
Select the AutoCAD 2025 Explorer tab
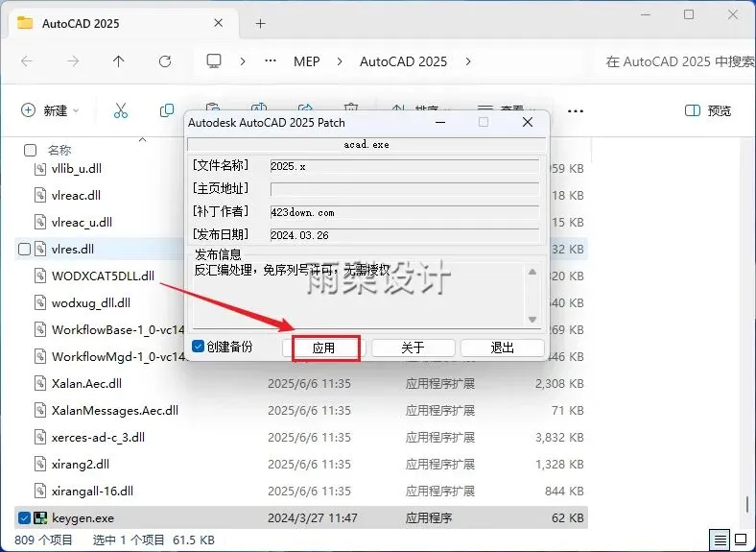123,23
